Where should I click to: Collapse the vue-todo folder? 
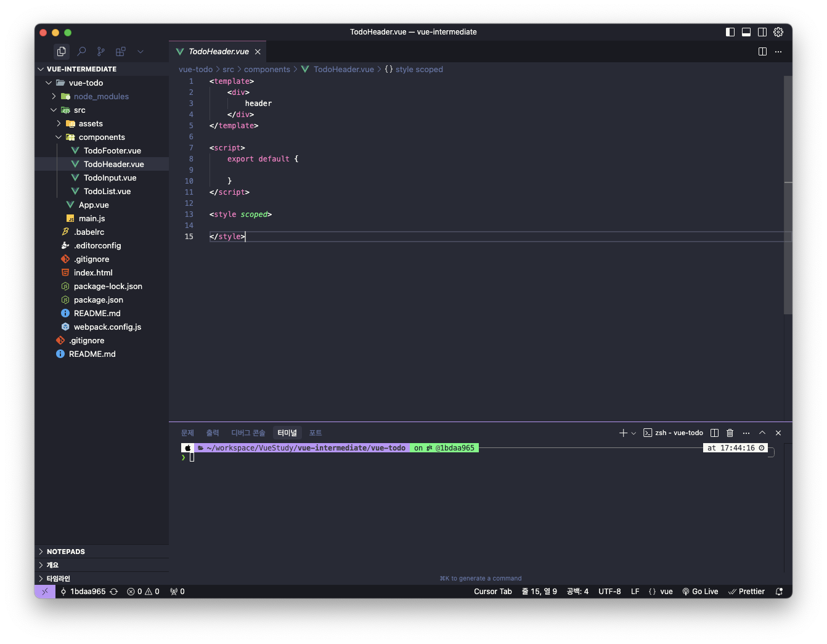coord(102,83)
